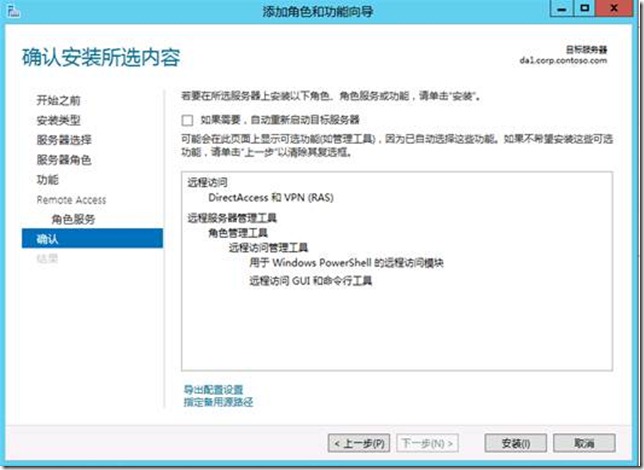This screenshot has height=470, width=644.
Task: Select 服务器角色 step in sidebar
Action: 64,159
